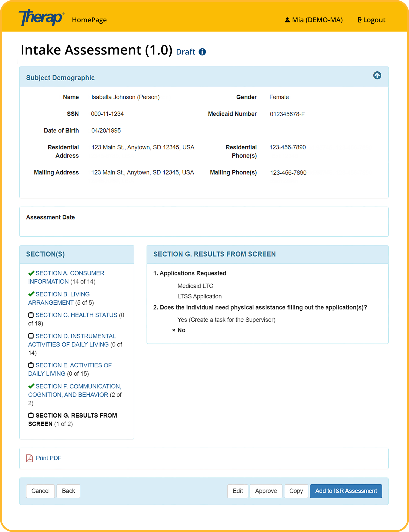The image size is (409, 532).
Task: Click the green checkmark for Section F
Action: pos(31,386)
